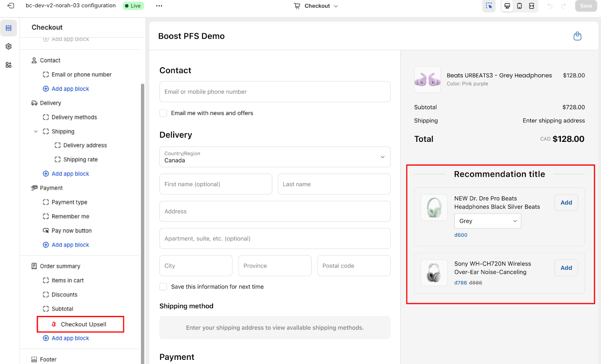The image size is (601, 364).
Task: Select Items in cart block
Action: pos(68,280)
